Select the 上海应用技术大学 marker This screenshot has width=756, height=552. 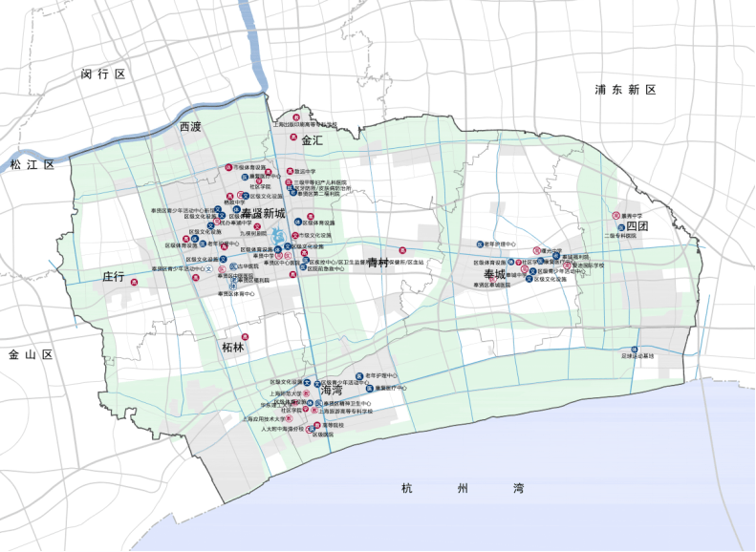point(289,419)
